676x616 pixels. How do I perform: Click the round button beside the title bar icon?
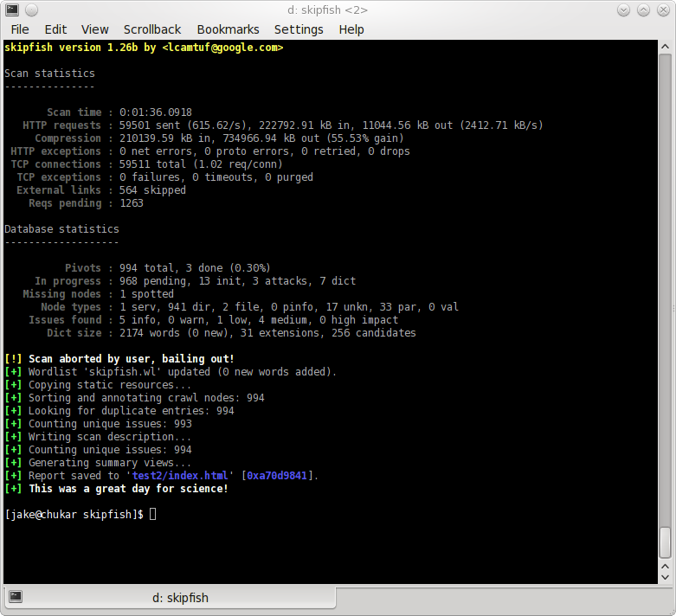tap(31, 10)
